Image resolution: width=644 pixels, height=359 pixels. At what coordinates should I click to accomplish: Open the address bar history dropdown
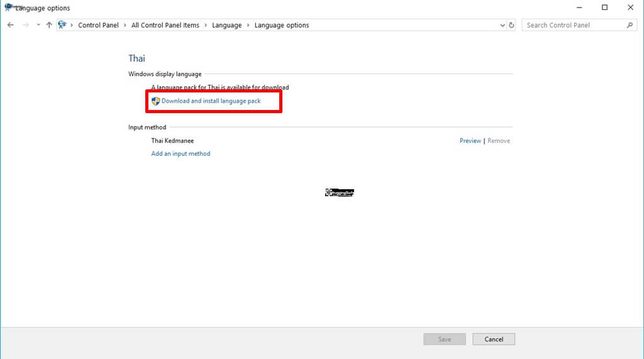(502, 25)
